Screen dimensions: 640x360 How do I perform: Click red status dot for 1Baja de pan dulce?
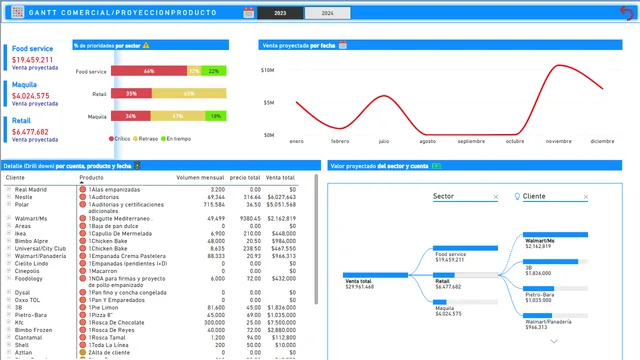click(82, 226)
